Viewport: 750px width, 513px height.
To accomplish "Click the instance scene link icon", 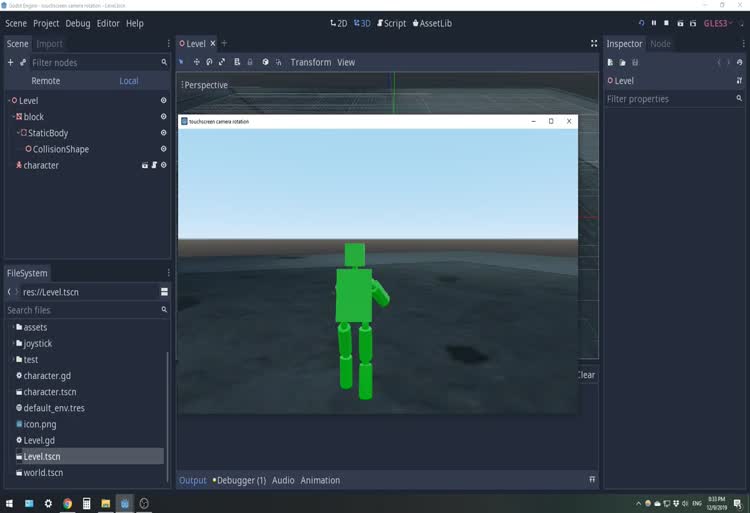I will coord(23,62).
